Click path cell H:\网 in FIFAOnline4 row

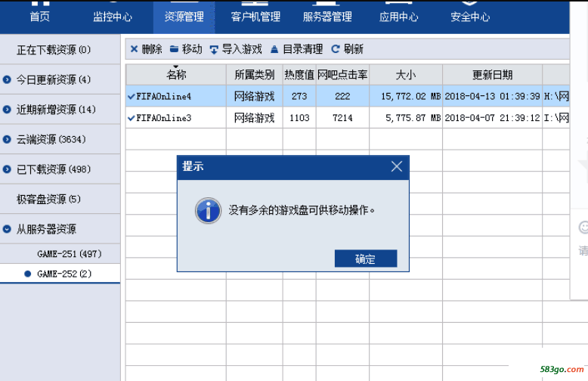click(556, 96)
